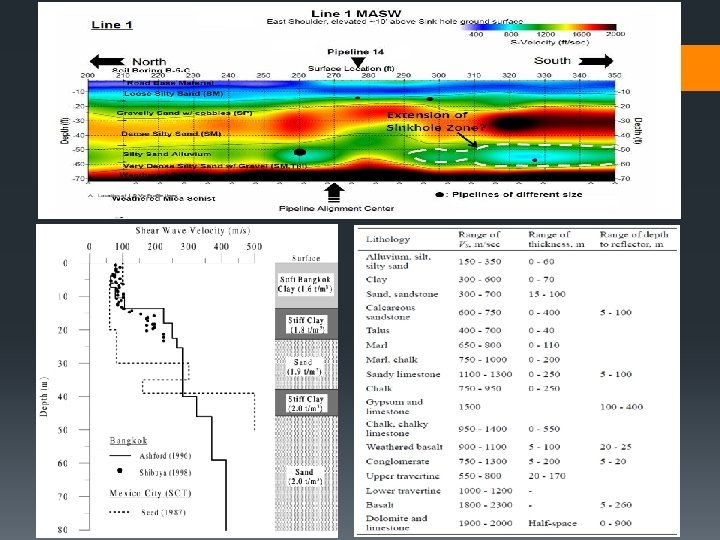Click the 'Weathered basalt' lithology cell
This screenshot has height=540, width=720.
coord(404,447)
